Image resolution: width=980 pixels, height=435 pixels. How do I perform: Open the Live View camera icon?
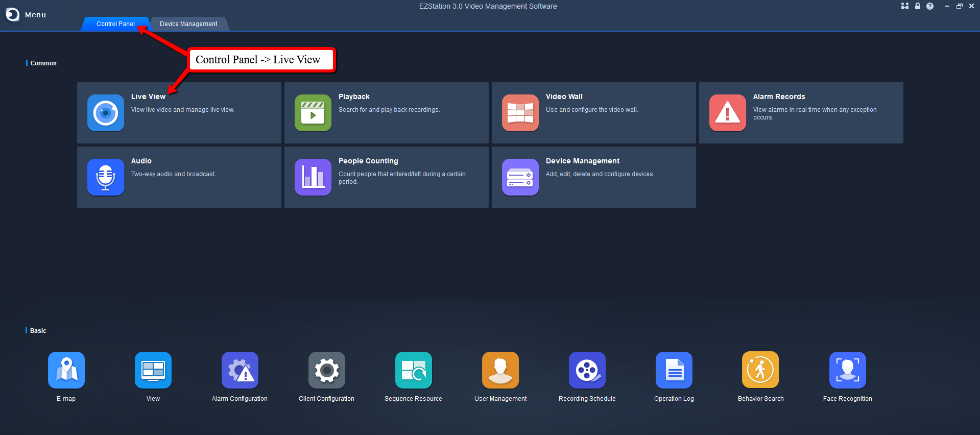(106, 113)
